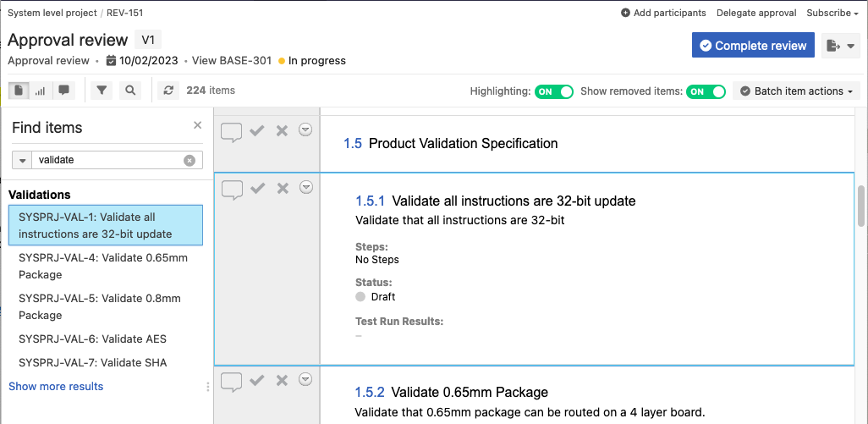Add a comment on item 1.5.1
868x424 pixels.
tap(232, 190)
